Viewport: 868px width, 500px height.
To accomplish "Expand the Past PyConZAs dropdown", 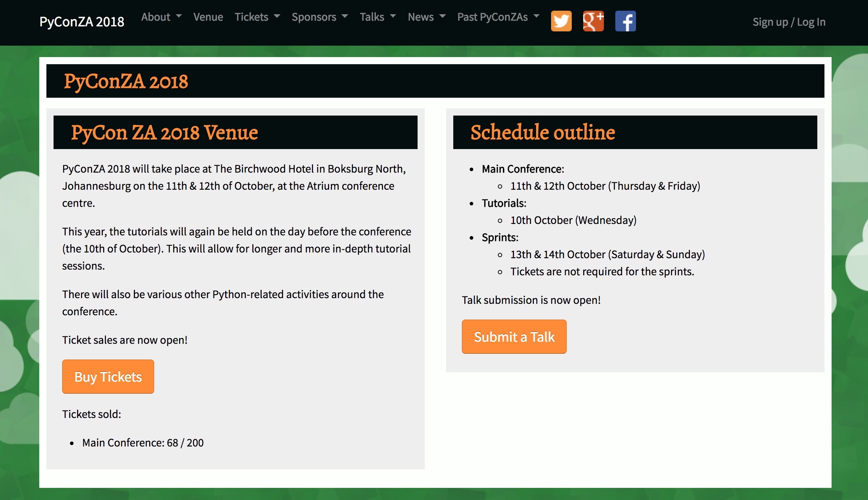I will (x=498, y=17).
